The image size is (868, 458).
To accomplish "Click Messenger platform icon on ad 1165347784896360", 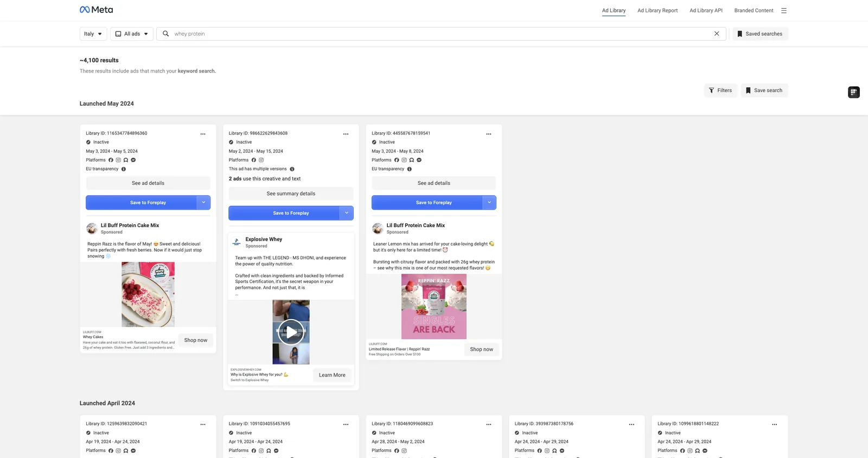I will [133, 160].
